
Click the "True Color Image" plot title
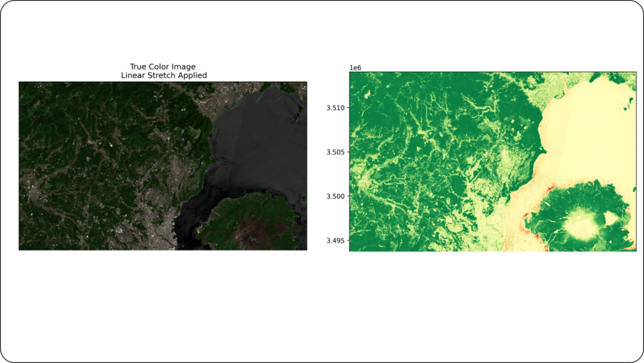tap(163, 66)
